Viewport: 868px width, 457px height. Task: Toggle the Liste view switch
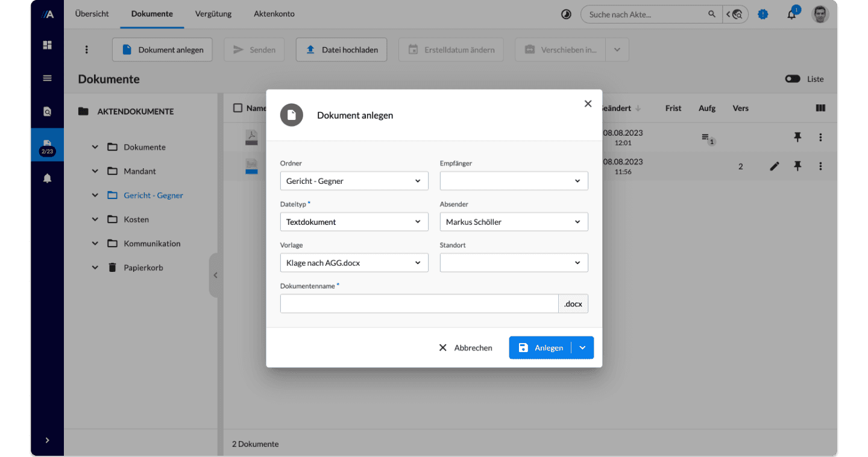793,79
